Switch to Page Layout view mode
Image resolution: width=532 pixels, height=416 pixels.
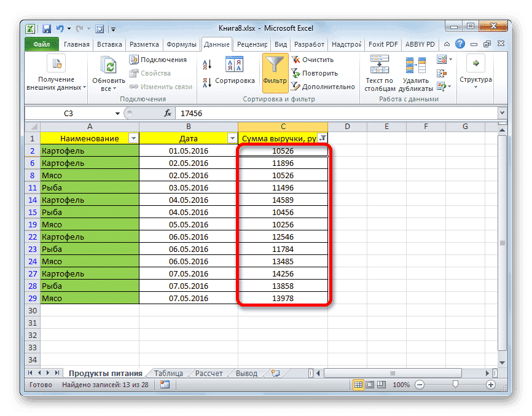[370, 384]
